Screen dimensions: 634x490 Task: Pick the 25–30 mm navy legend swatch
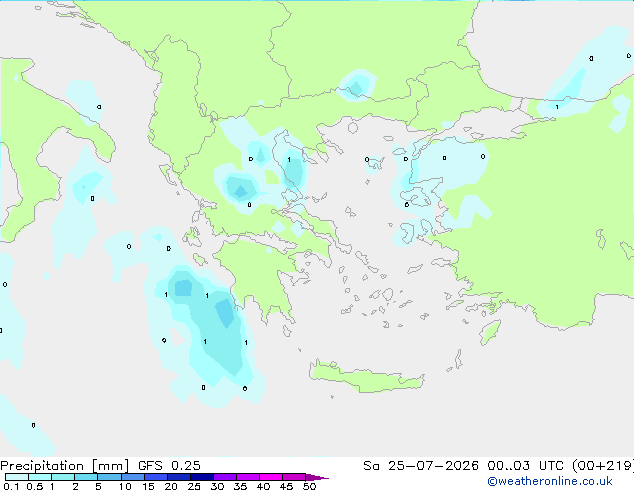coord(201,477)
